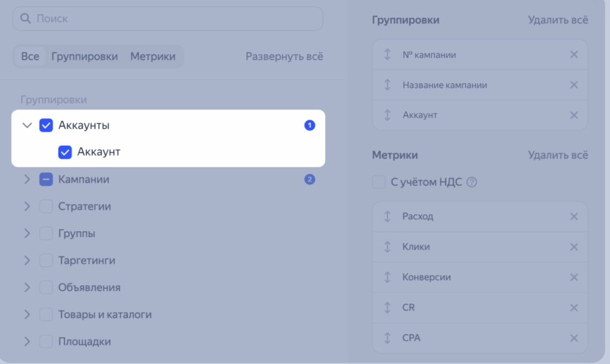Click inside the "Поиск" search field

(x=167, y=18)
